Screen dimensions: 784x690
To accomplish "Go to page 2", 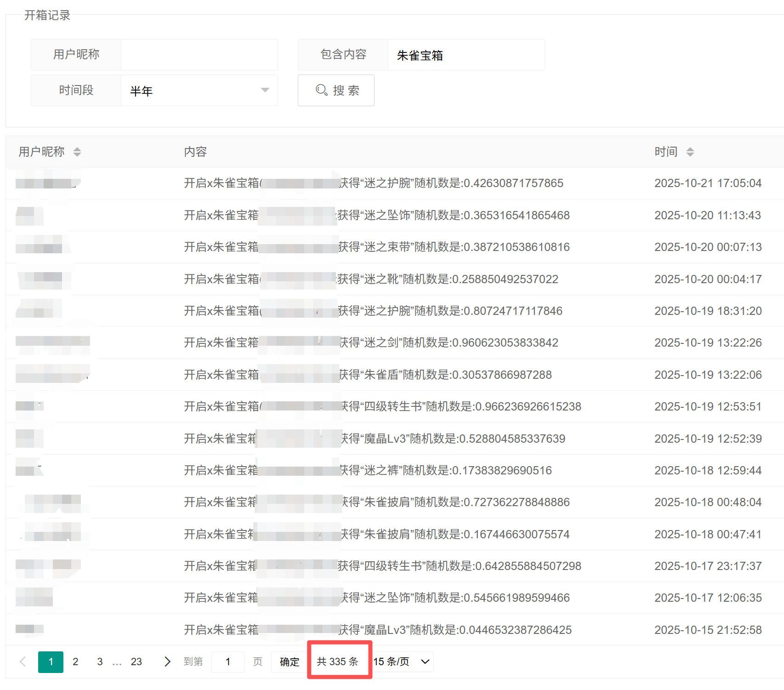I will [x=75, y=661].
